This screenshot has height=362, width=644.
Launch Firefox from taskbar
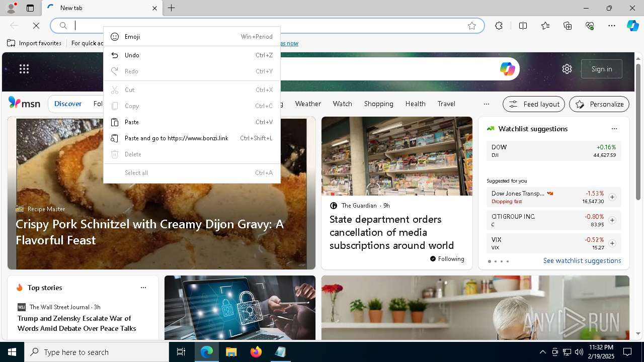(x=256, y=352)
